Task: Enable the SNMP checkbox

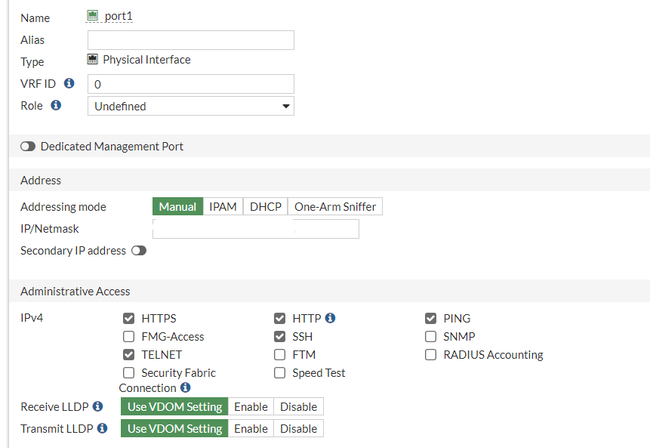Action: click(431, 337)
